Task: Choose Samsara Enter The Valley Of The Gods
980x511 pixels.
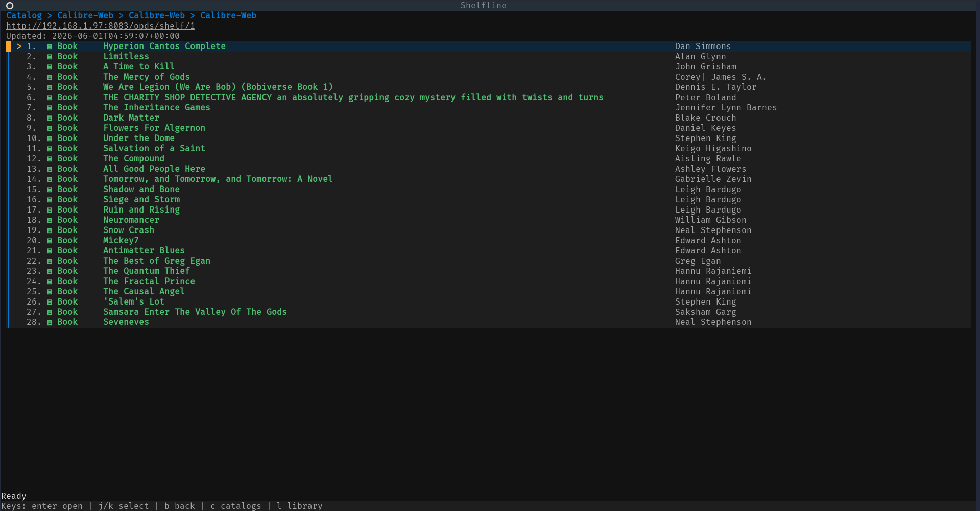Action: [x=195, y=312]
